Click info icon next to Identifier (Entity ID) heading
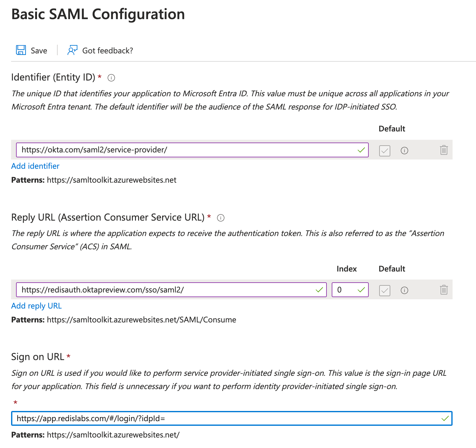Screen dimensions: 476x448 click(111, 78)
